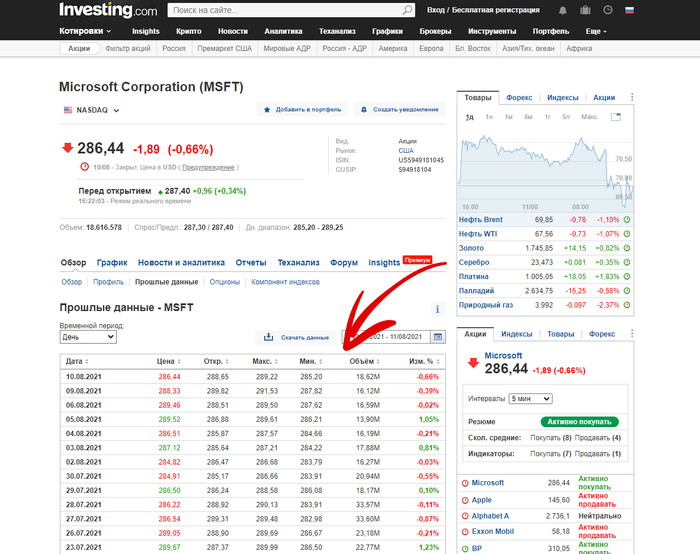Click the bell icon in Create alert button
Image resolution: width=700 pixels, height=554 pixels.
[x=364, y=110]
